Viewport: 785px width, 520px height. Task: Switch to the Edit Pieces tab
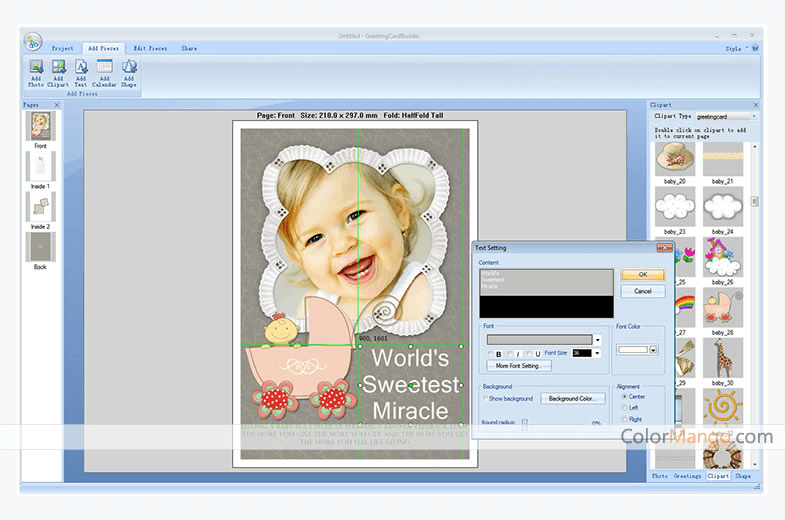coord(150,48)
